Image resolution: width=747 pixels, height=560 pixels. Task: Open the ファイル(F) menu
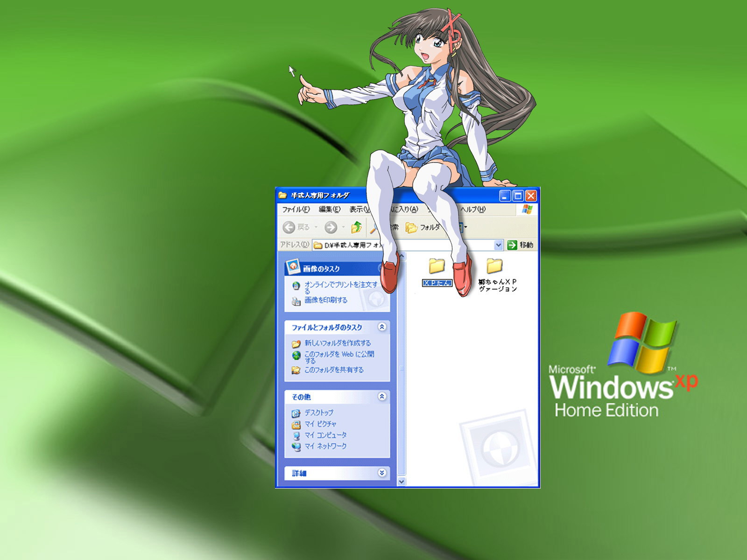click(x=296, y=210)
